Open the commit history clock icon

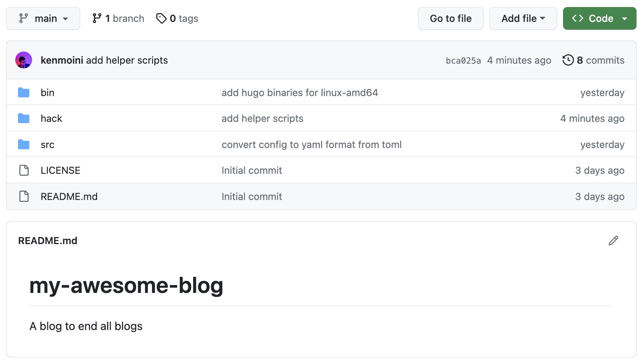point(568,60)
